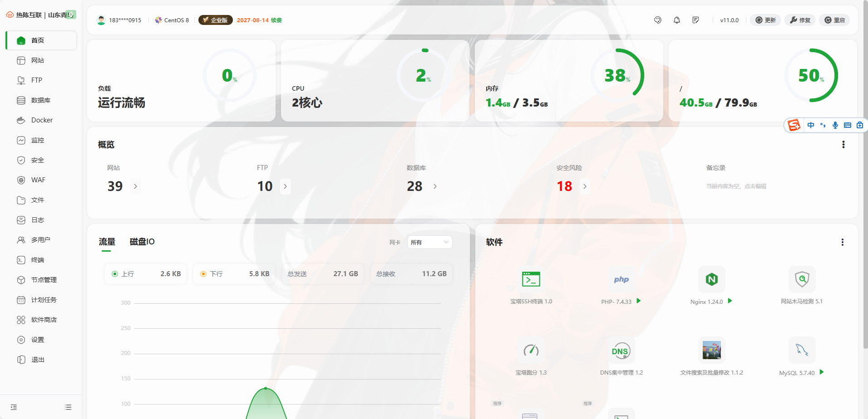Switch to the 磁盘IO tab
The width and height of the screenshot is (868, 419).
[142, 242]
